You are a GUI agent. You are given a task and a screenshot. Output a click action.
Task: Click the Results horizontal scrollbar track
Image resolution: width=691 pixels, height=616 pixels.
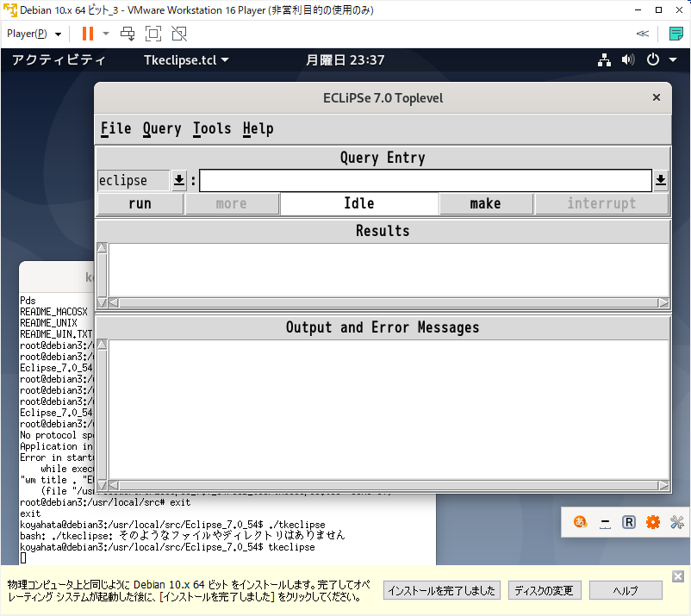tap(389, 302)
